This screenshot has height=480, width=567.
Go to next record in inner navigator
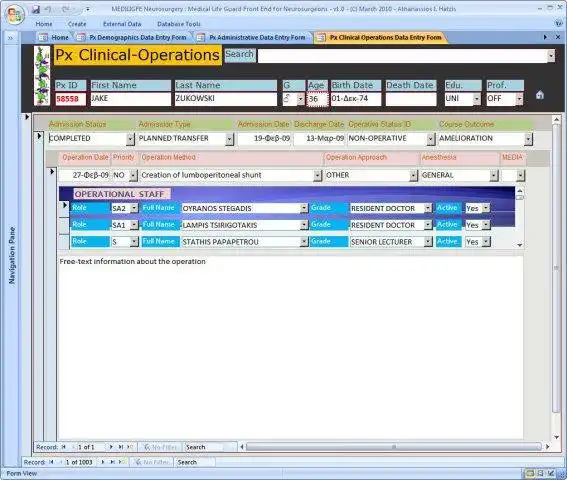(x=111, y=447)
